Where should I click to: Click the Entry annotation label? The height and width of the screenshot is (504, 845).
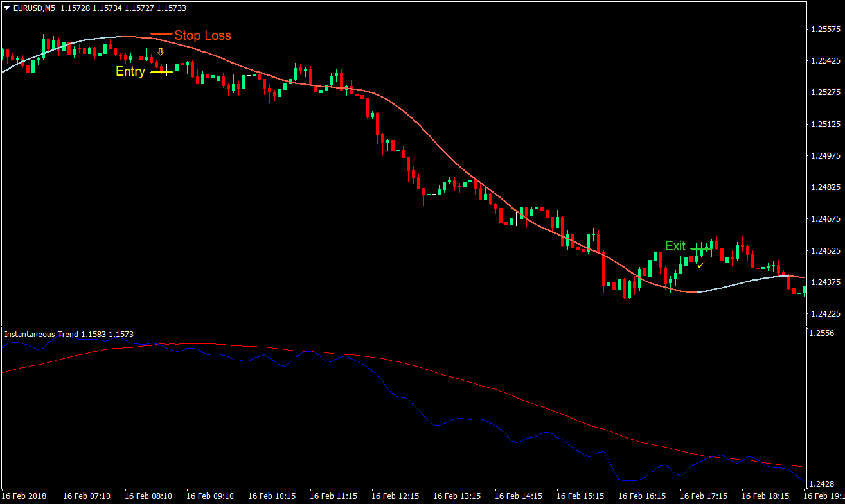129,72
